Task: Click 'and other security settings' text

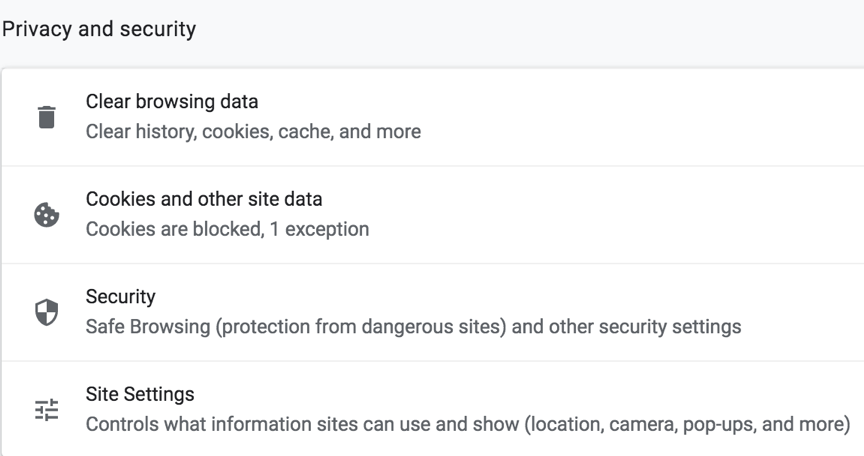Action: [635, 327]
